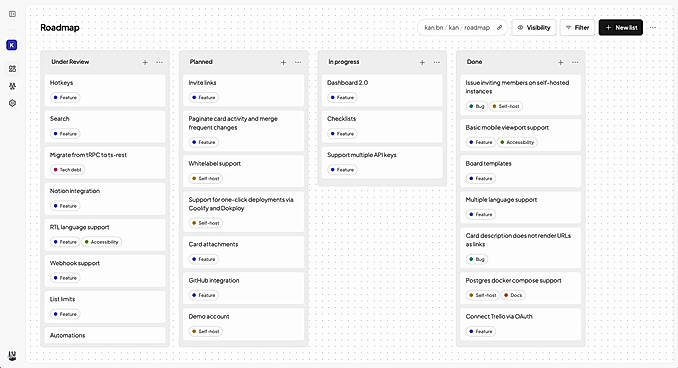The image size is (678, 368).
Task: Copy the board link using link icon
Action: pos(499,28)
